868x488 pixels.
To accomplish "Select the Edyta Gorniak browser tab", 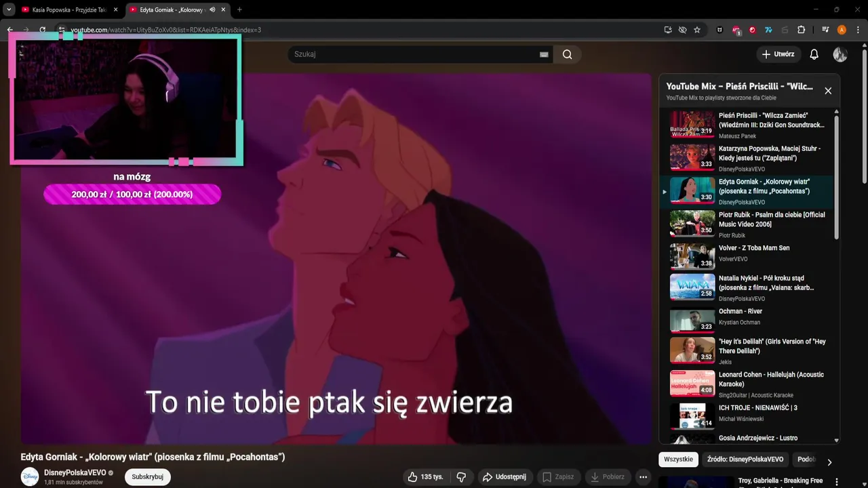I will tap(178, 9).
